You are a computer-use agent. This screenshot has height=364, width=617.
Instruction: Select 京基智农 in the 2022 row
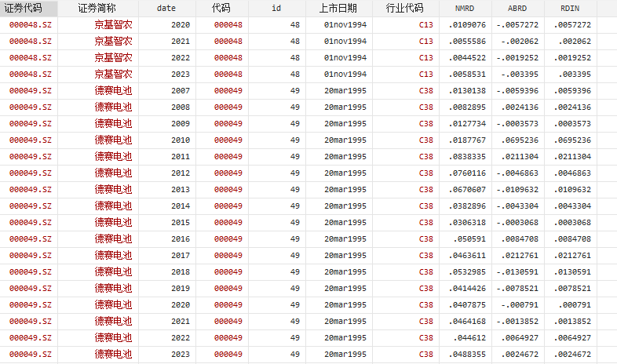pyautogui.click(x=113, y=58)
